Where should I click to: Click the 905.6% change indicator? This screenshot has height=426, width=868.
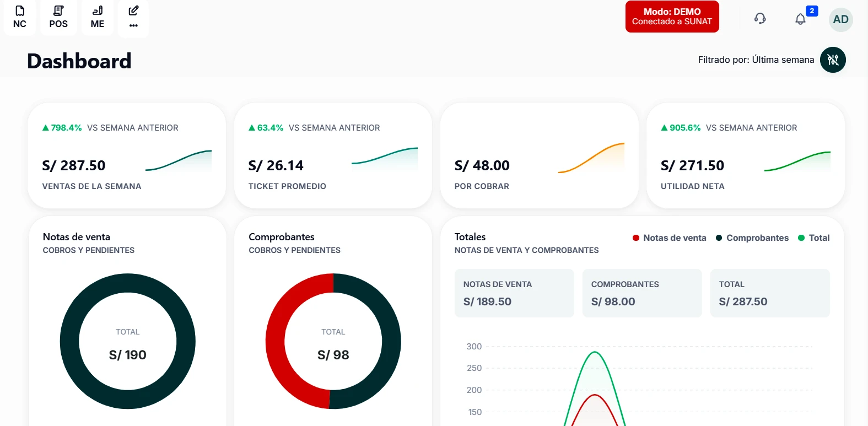pyautogui.click(x=681, y=128)
